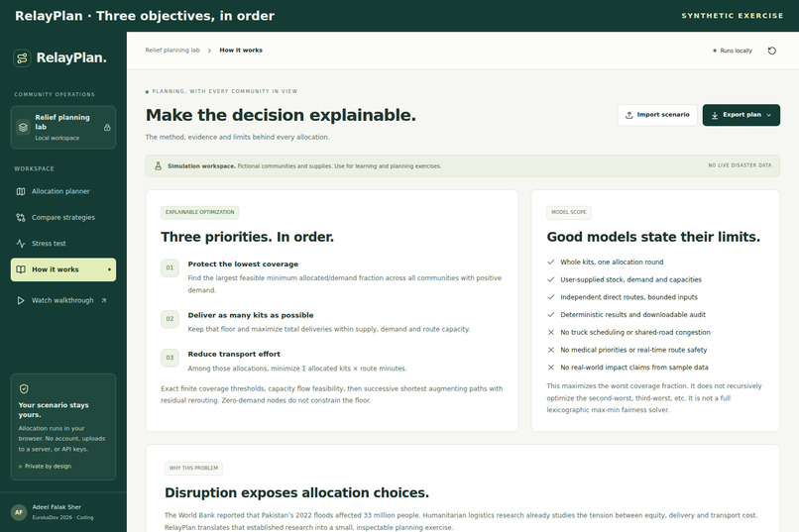The width and height of the screenshot is (799, 532).
Task: Click the breadcrumb chevron after Relief planning lab
Action: pos(209,51)
